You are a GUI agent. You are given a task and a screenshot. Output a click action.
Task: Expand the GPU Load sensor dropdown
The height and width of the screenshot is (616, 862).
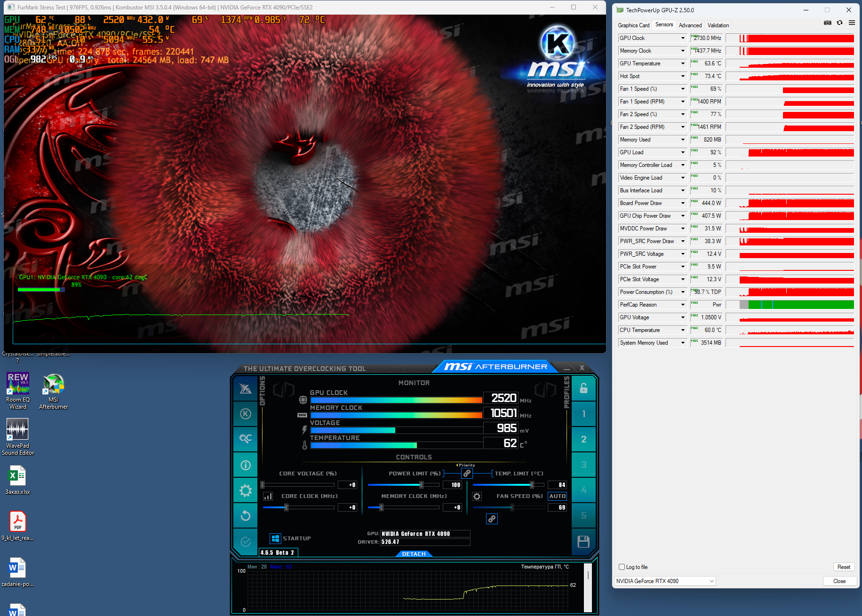(x=683, y=152)
